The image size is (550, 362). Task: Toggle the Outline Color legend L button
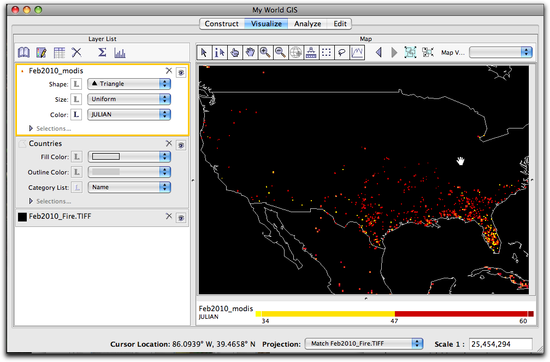76,172
